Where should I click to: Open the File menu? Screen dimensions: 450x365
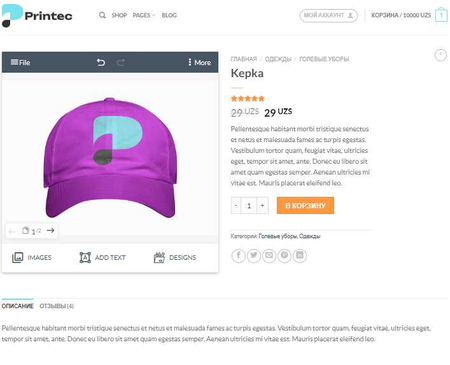pyautogui.click(x=20, y=62)
